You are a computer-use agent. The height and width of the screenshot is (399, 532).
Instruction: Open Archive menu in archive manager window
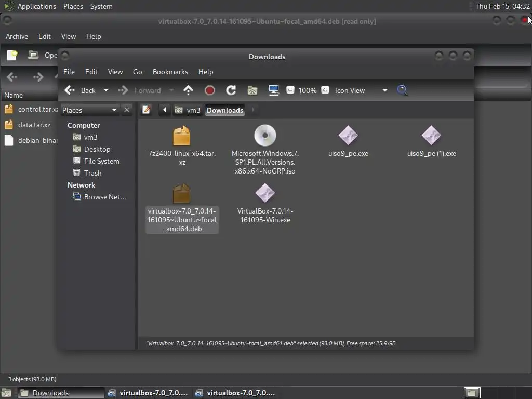(17, 37)
